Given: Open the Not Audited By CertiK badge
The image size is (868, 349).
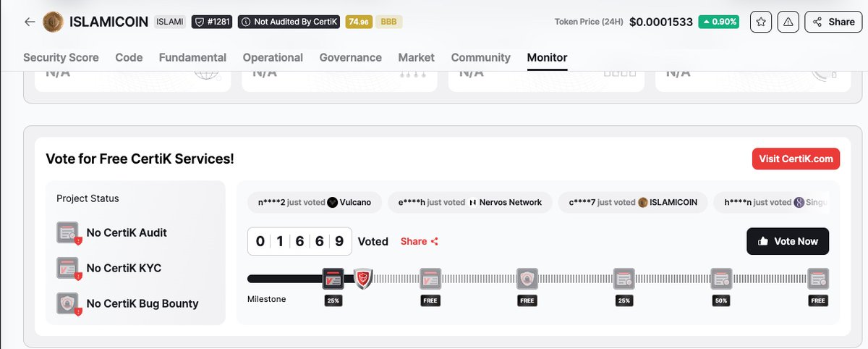Looking at the screenshot, I should click(x=289, y=22).
